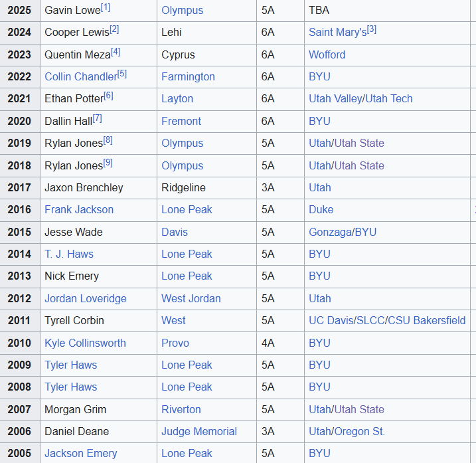Open Tyler Haws link in the 2008 row
Screen dimensions: 476x463
point(71,387)
